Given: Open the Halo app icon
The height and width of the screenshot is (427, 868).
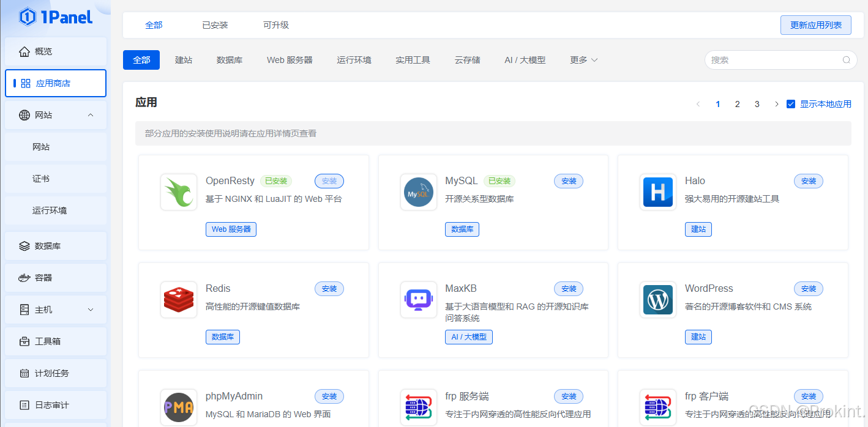Looking at the screenshot, I should [x=658, y=192].
